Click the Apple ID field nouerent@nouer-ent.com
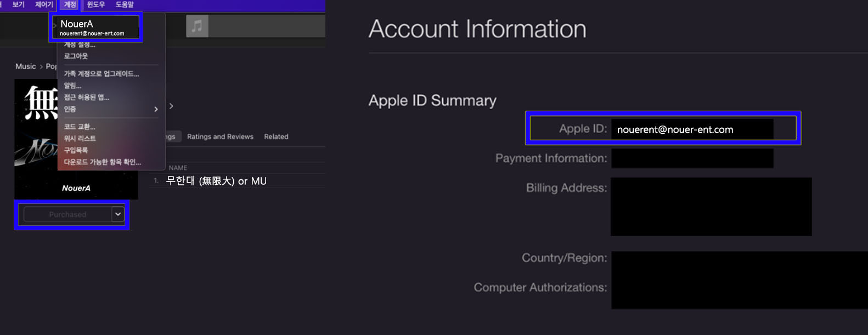868x335 pixels. point(692,129)
